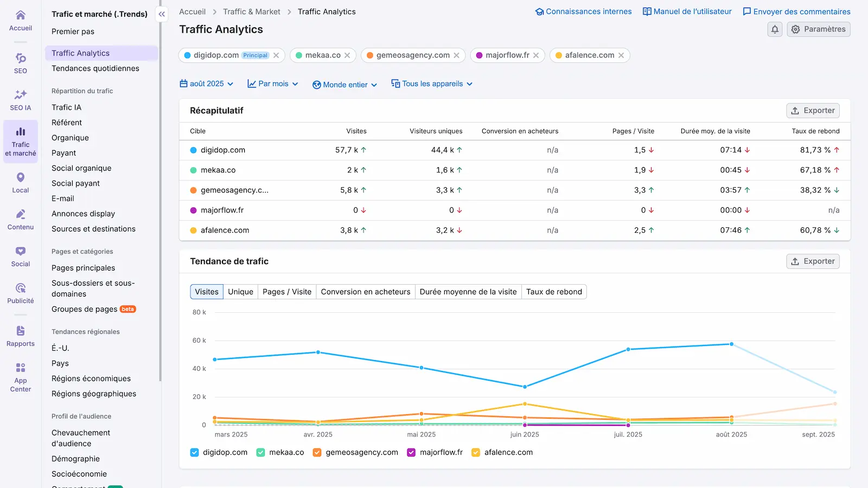This screenshot has height=488, width=868.
Task: Switch to Taux de rebond tab
Action: point(554,292)
